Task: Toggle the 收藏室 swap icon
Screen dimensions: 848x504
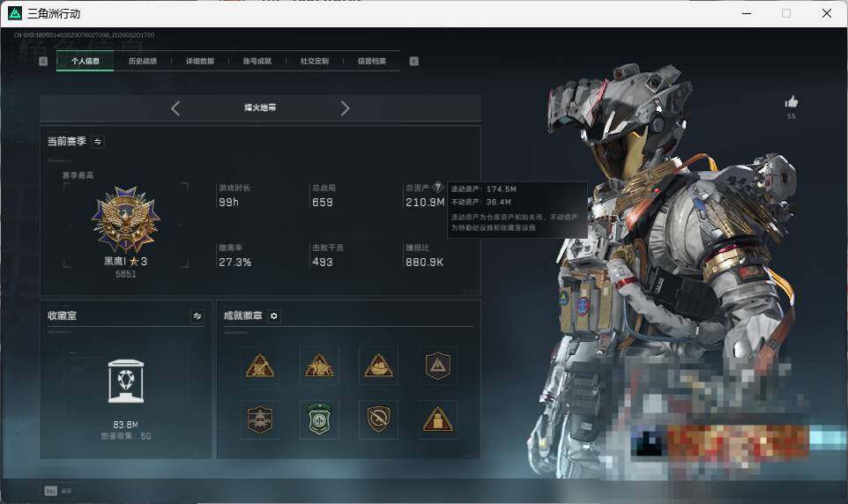Action: pyautogui.click(x=197, y=315)
